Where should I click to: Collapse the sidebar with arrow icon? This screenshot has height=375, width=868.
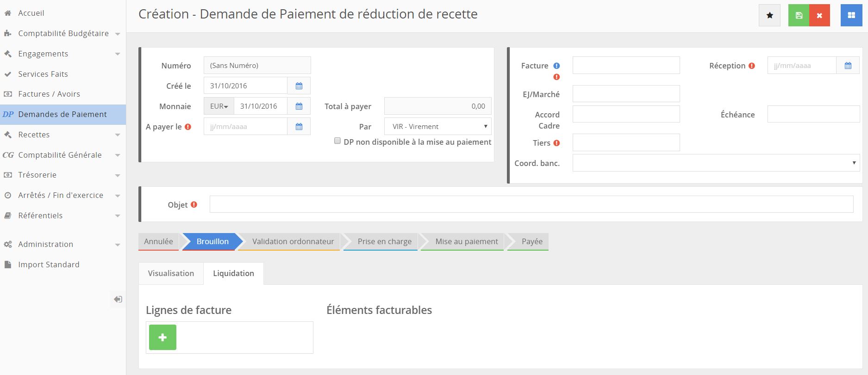pos(118,299)
